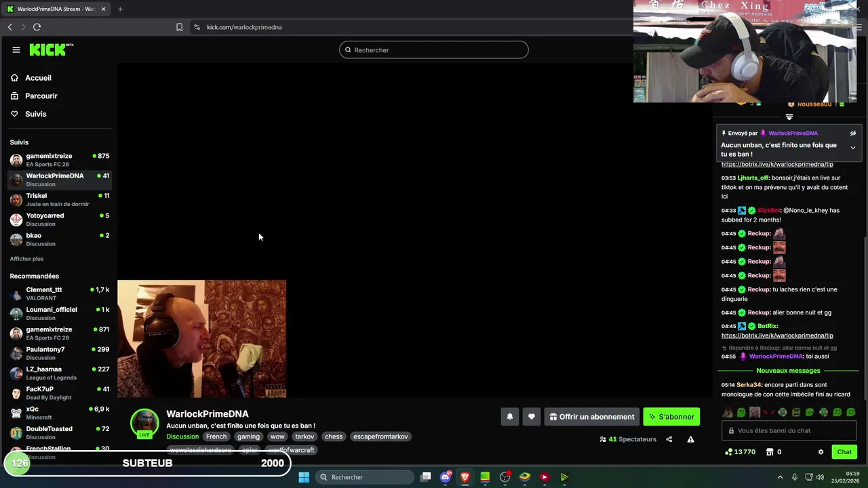The width and height of the screenshot is (868, 488).
Task: Click the Discussion category link
Action: pos(182,436)
